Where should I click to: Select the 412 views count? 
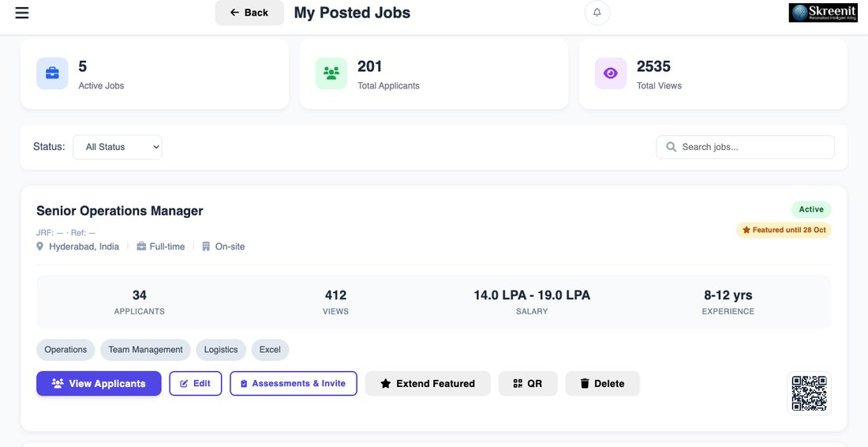(335, 295)
